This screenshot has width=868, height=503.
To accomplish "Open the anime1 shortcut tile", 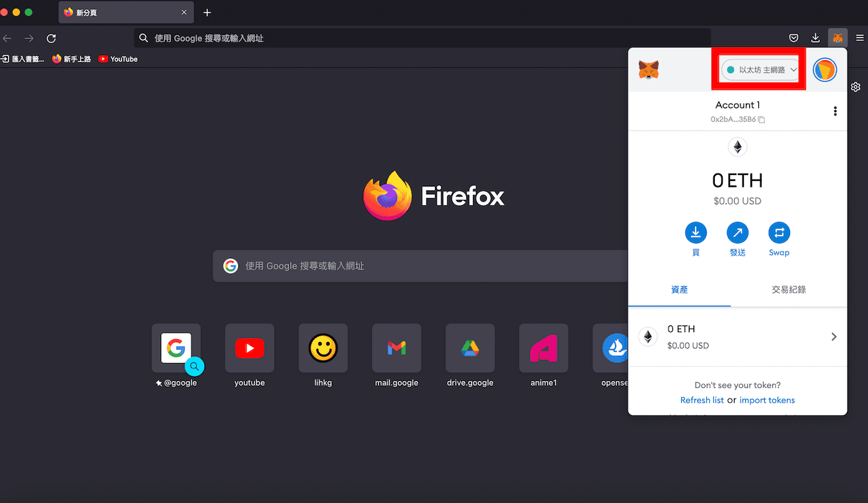I will [544, 348].
